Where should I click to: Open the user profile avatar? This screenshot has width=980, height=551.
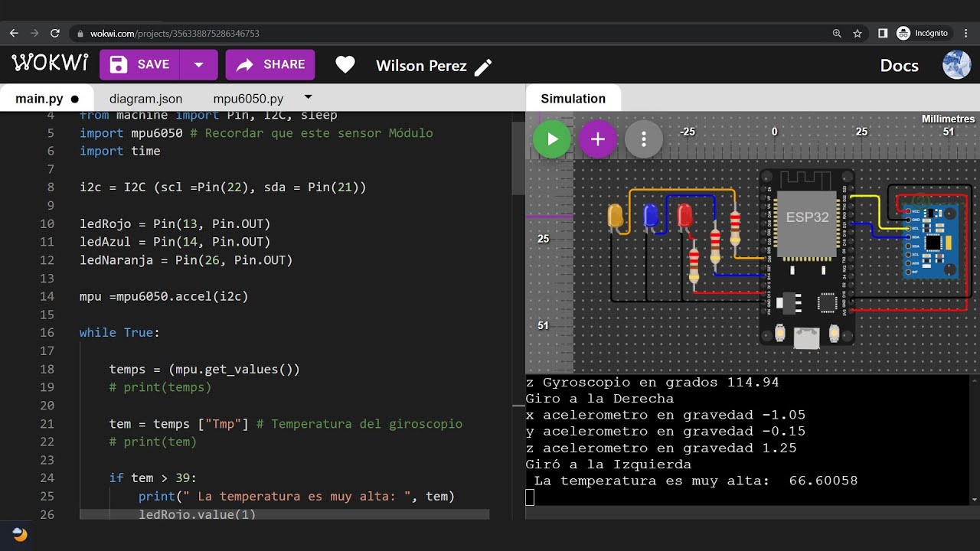point(956,65)
